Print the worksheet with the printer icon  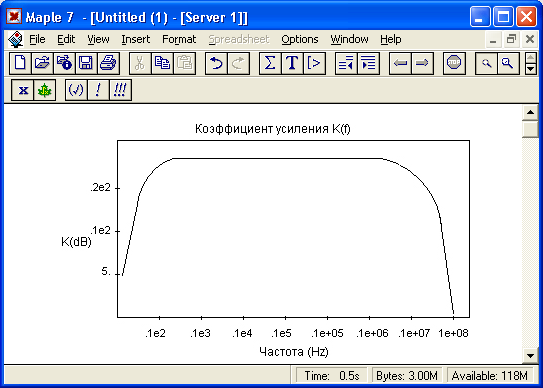tap(108, 63)
